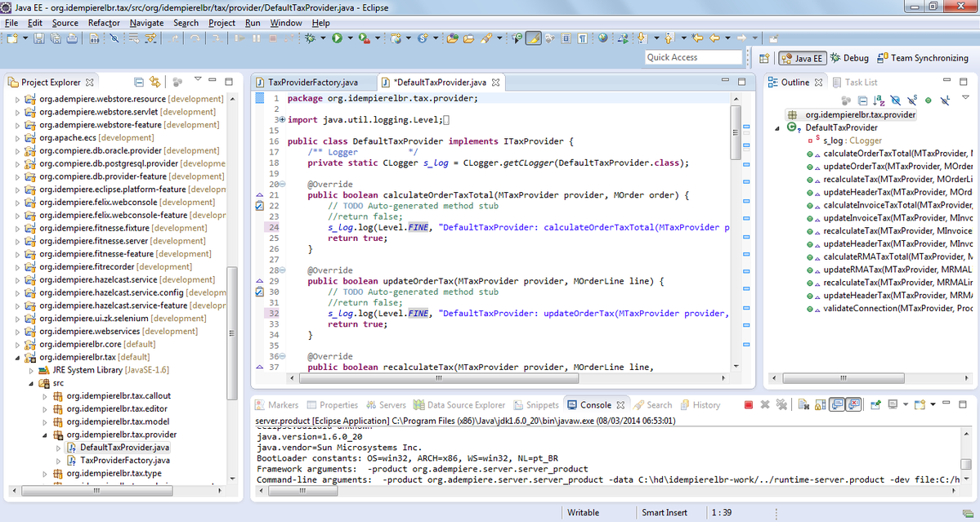Collapse the org.idempierelbr.tax project node

(18, 357)
